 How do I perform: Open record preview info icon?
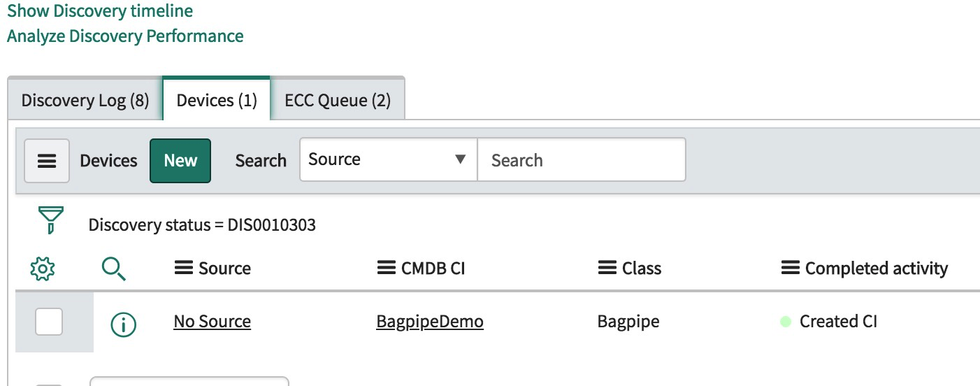(x=124, y=324)
